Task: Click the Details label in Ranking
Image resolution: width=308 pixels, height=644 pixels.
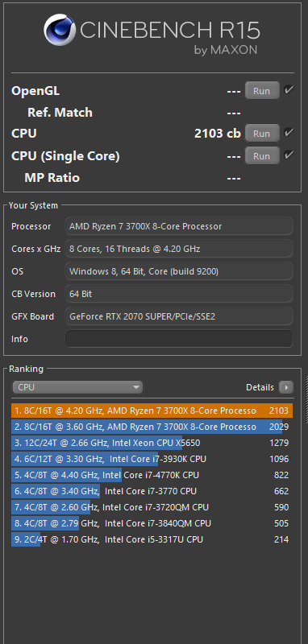Action: click(x=260, y=387)
